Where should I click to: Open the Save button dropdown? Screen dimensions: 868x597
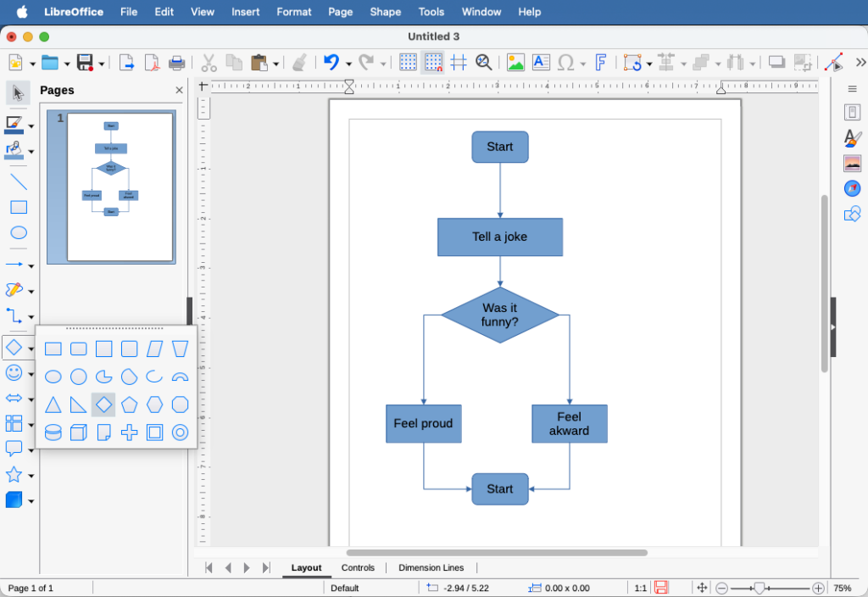click(99, 62)
